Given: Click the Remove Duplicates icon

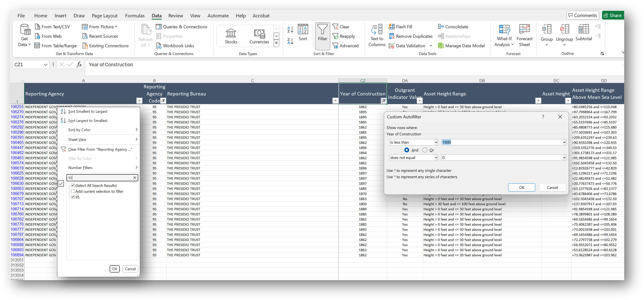Looking at the screenshot, I should 392,36.
